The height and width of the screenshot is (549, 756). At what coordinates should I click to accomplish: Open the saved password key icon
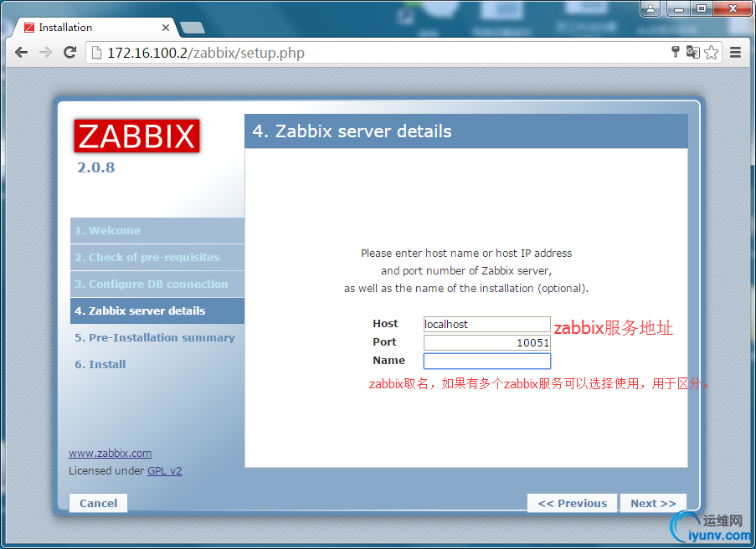point(676,52)
